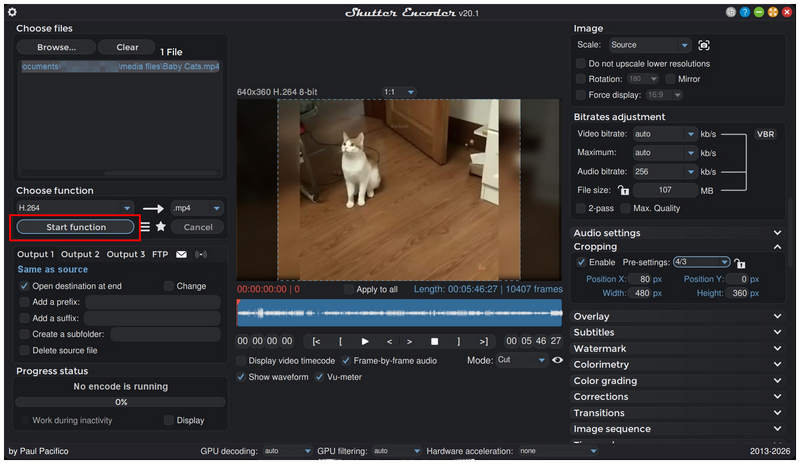Viewport: 800px width, 464px height.
Task: Switch to the Output 2 tab
Action: tap(80, 254)
